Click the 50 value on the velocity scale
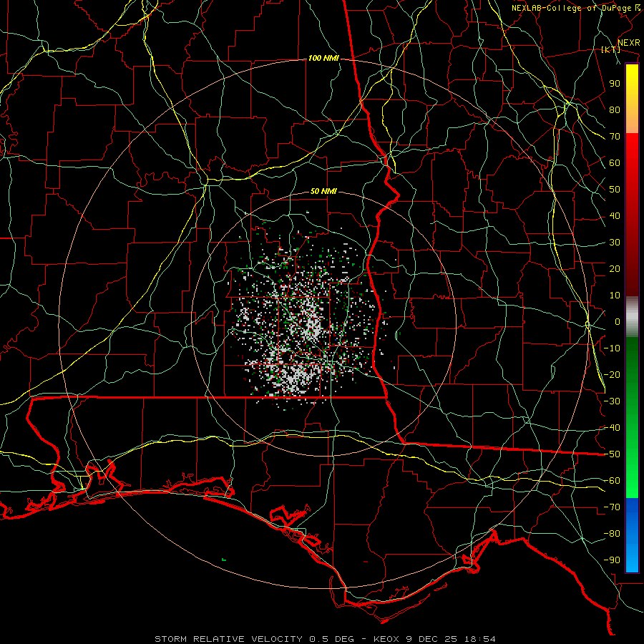The image size is (644, 644). [615, 190]
